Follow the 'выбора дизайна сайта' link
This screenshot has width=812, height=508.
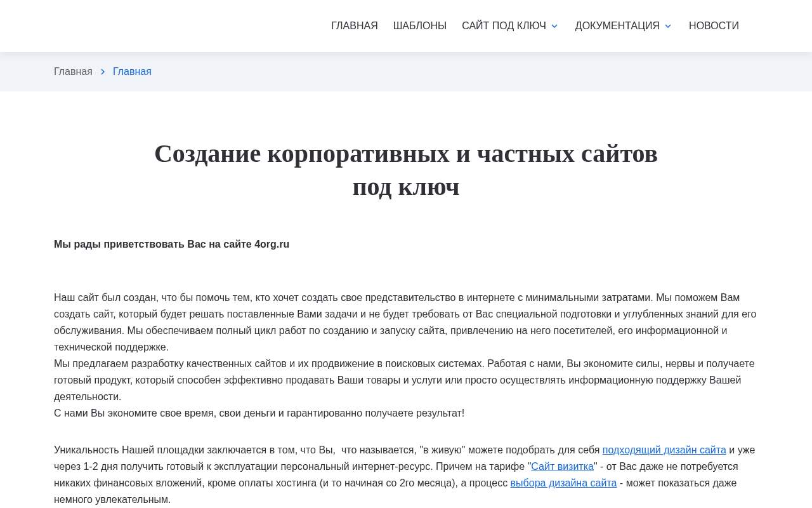coord(563,483)
